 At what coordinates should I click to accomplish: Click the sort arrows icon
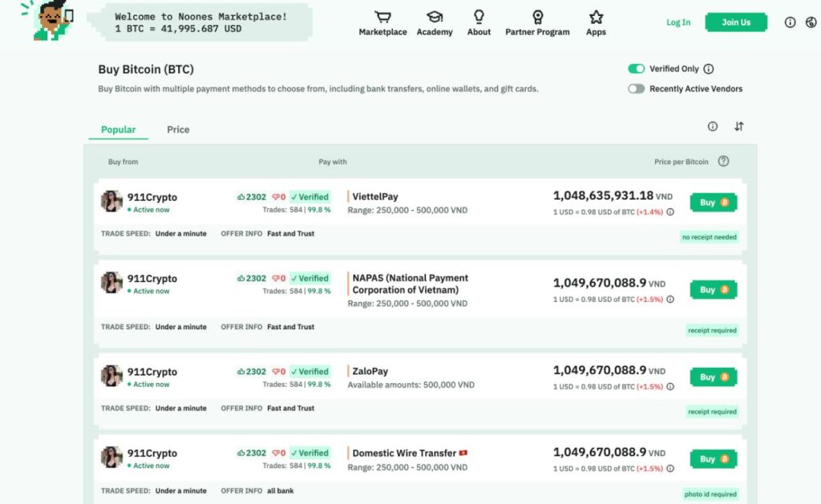click(738, 126)
